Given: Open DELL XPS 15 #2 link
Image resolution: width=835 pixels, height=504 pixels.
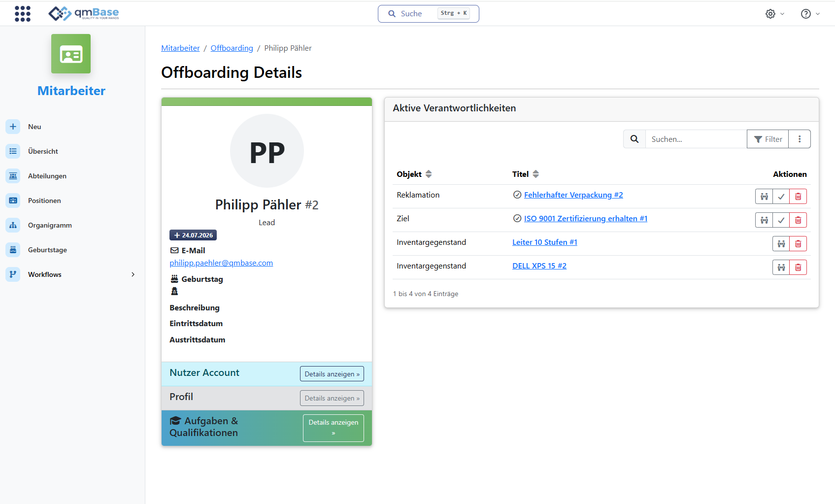Looking at the screenshot, I should [539, 266].
